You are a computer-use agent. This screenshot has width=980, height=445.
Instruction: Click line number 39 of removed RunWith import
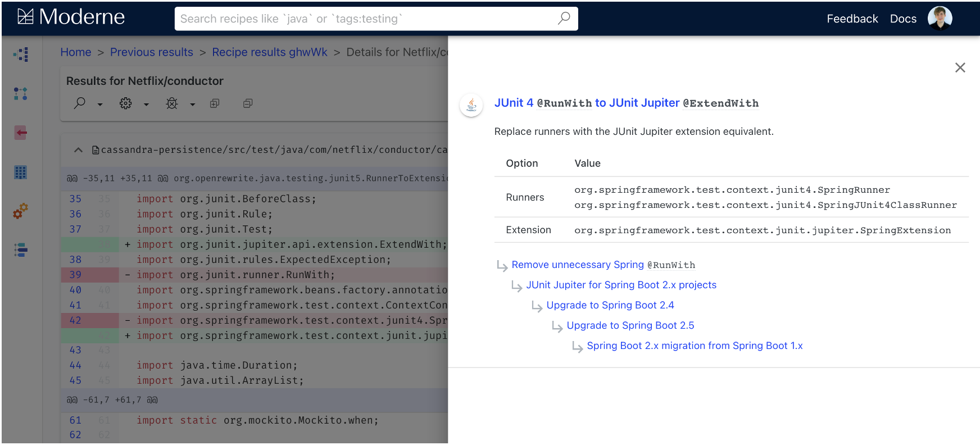pyautogui.click(x=75, y=275)
